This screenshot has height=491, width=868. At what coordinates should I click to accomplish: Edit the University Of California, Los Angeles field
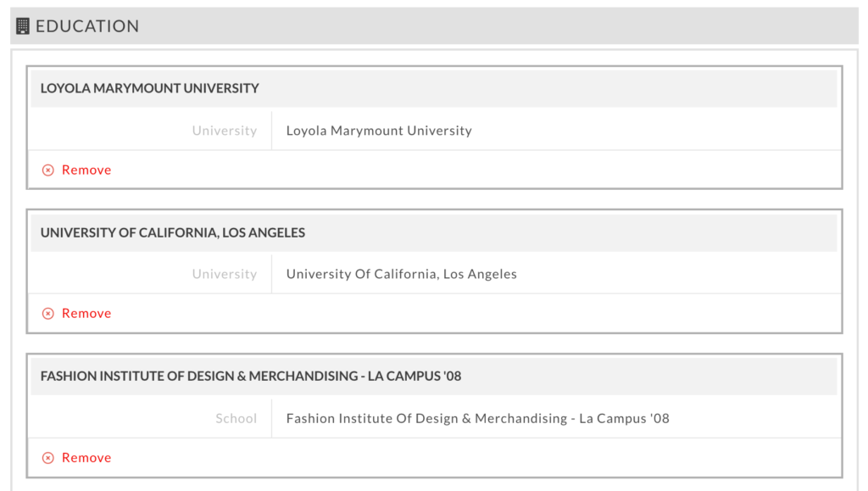click(556, 274)
